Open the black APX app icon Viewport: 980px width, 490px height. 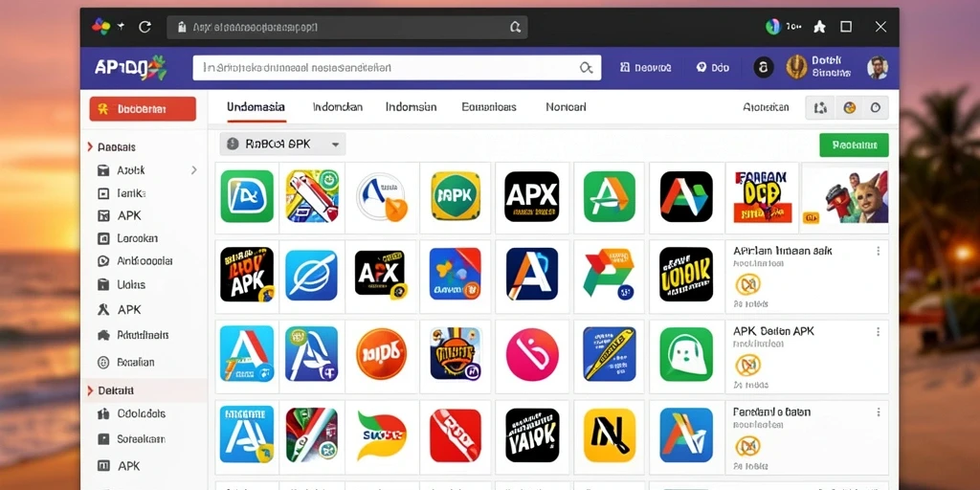click(x=532, y=196)
